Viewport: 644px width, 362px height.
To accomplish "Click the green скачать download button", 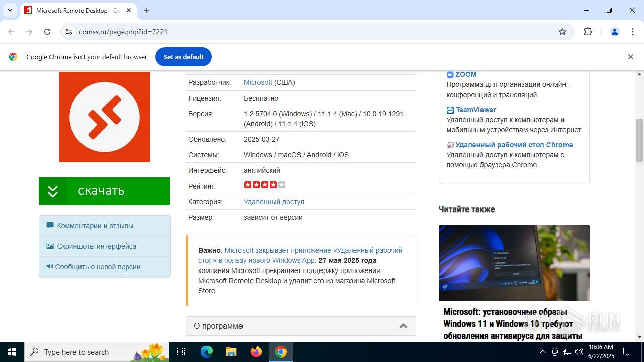I will pos(104,191).
